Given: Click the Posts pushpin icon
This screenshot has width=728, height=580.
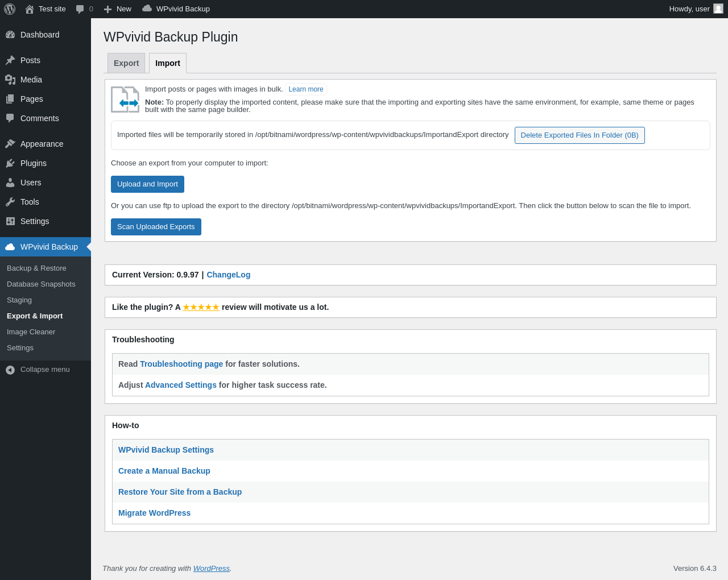Looking at the screenshot, I should click(10, 60).
